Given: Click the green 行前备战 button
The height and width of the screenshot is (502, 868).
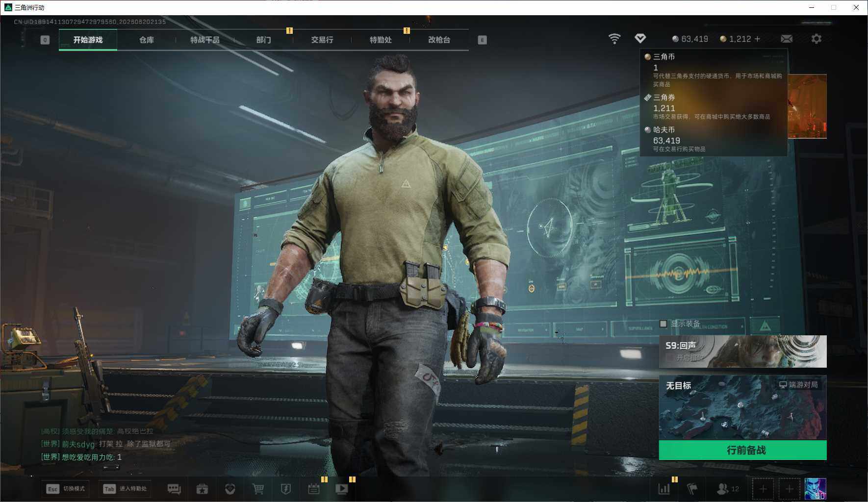Looking at the screenshot, I should [x=742, y=450].
